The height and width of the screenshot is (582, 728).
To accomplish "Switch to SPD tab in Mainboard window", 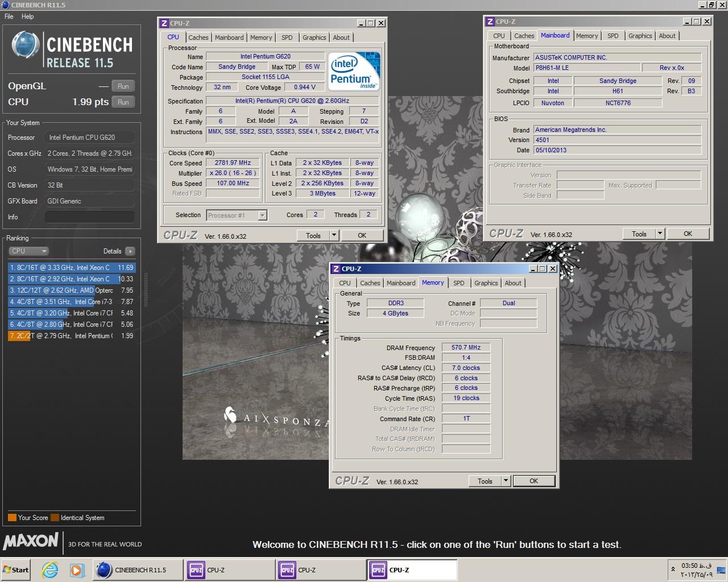I will coord(613,36).
